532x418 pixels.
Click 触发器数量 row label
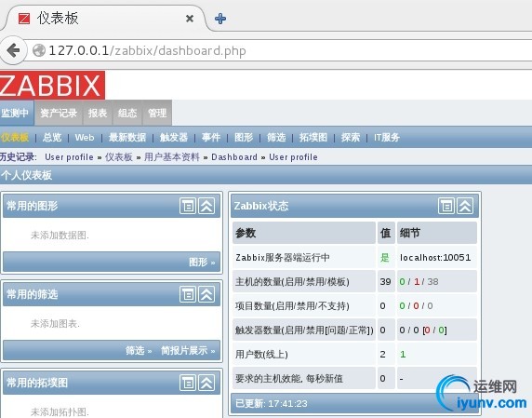(x=304, y=330)
